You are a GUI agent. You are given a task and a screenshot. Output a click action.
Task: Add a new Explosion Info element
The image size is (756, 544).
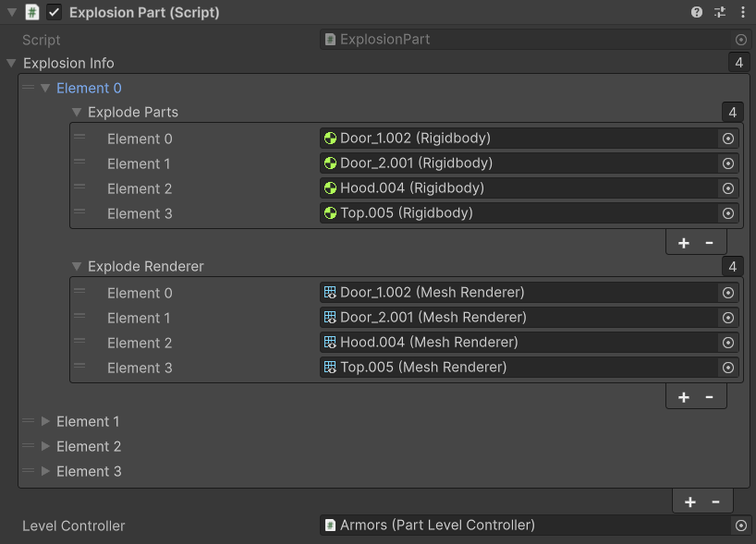tap(689, 502)
